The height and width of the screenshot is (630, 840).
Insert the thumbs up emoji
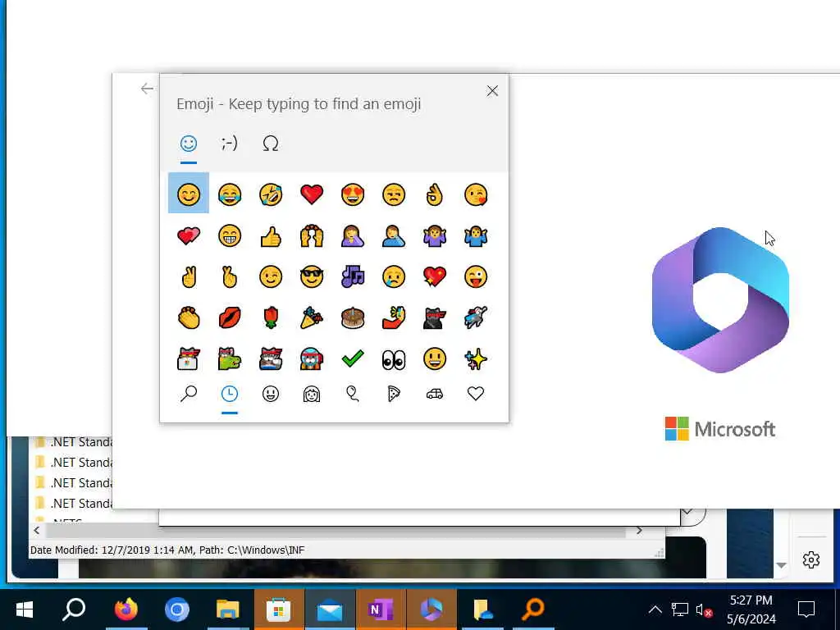(x=271, y=235)
